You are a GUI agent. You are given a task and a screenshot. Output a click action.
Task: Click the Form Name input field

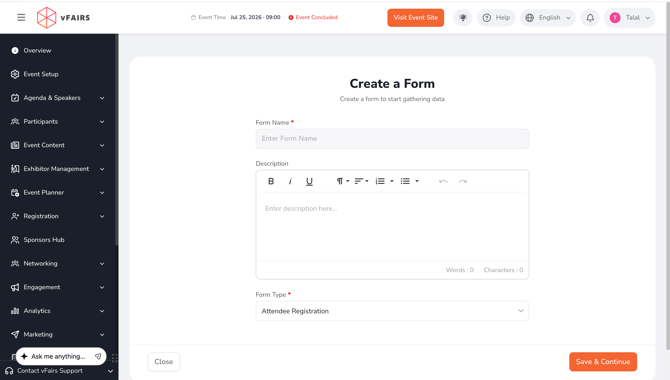click(392, 138)
